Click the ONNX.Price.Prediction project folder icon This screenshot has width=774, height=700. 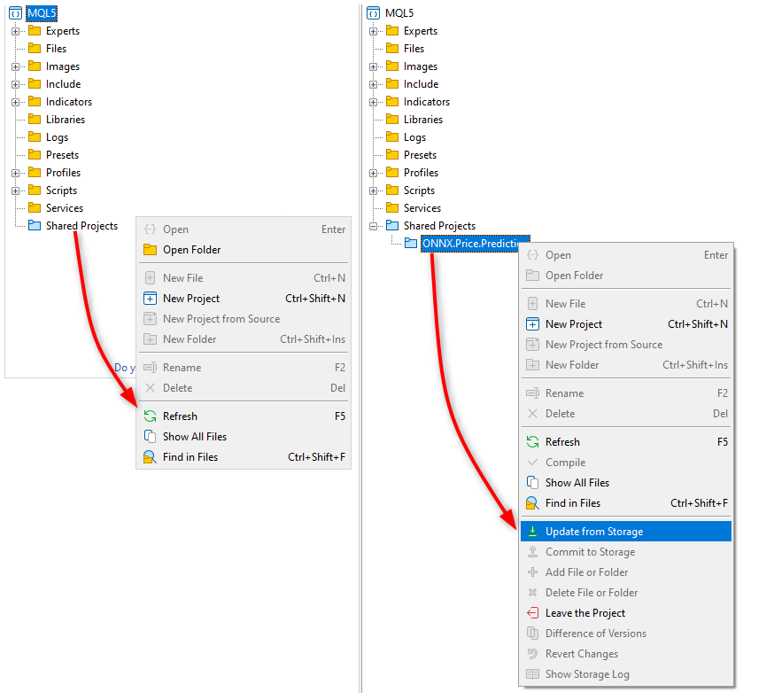pos(411,244)
